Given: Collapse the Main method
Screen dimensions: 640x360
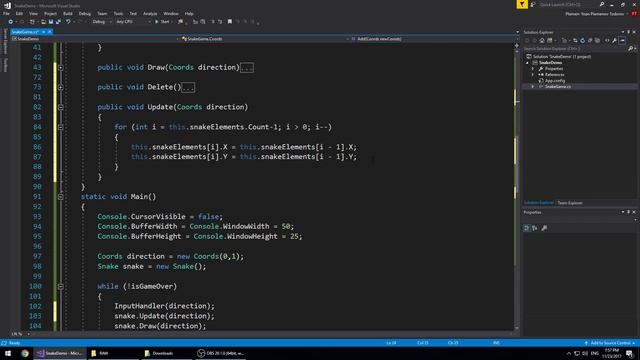Looking at the screenshot, I should pyautogui.click(x=60, y=197).
